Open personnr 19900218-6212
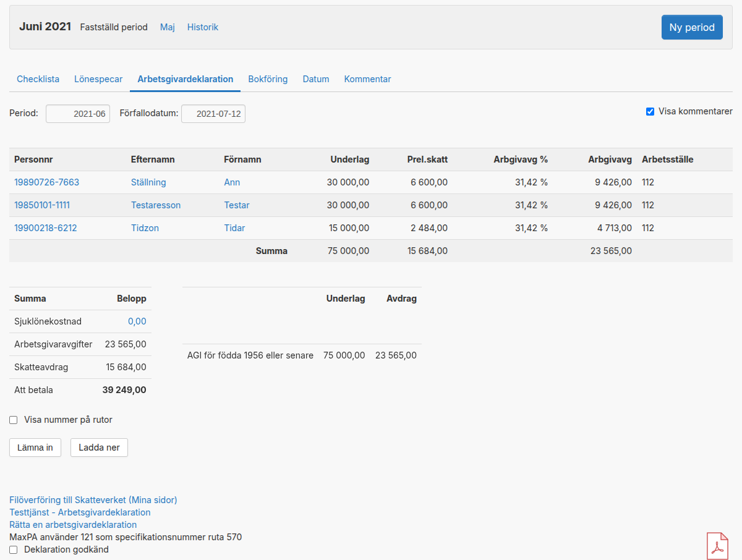 tap(46, 228)
